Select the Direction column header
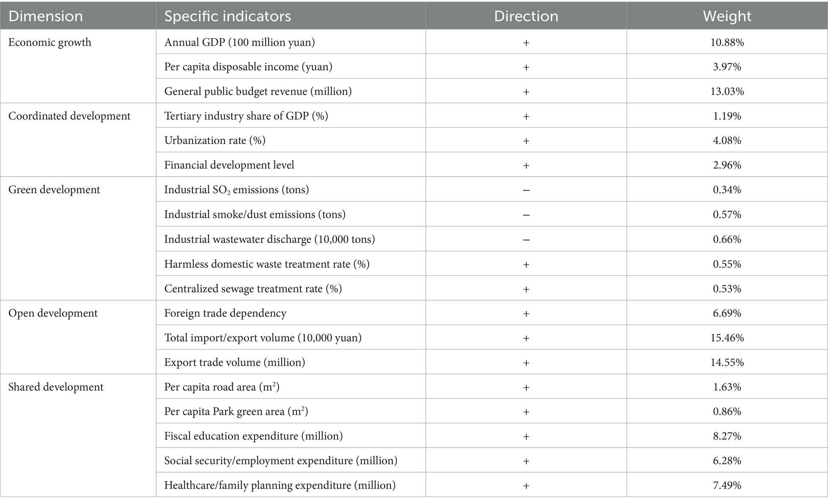The height and width of the screenshot is (504, 828). tap(526, 16)
